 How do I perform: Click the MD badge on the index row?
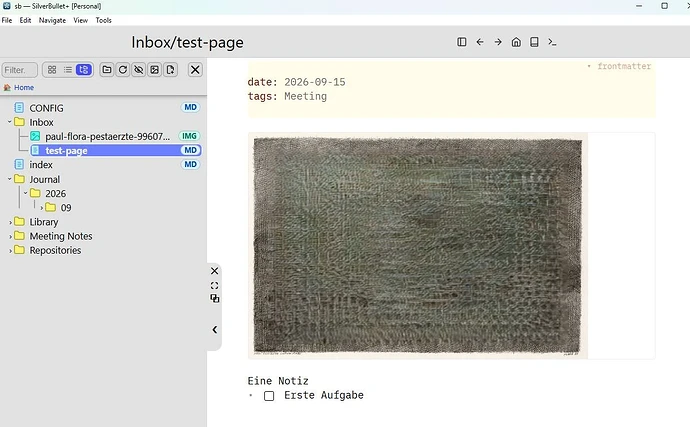point(190,164)
